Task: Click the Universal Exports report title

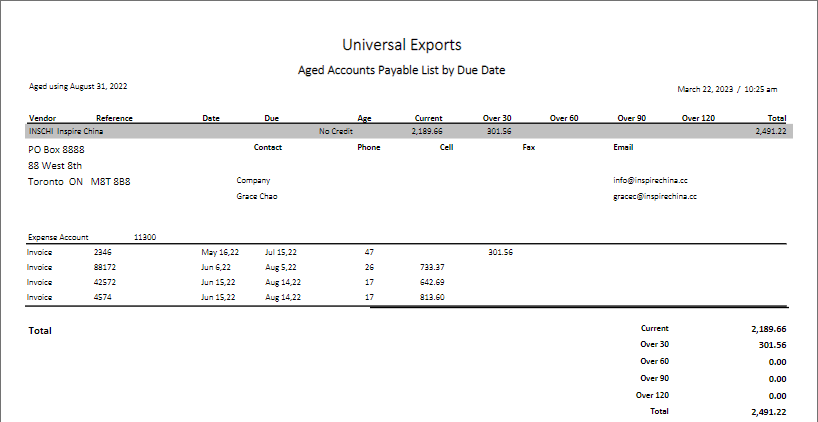Action: click(x=402, y=45)
